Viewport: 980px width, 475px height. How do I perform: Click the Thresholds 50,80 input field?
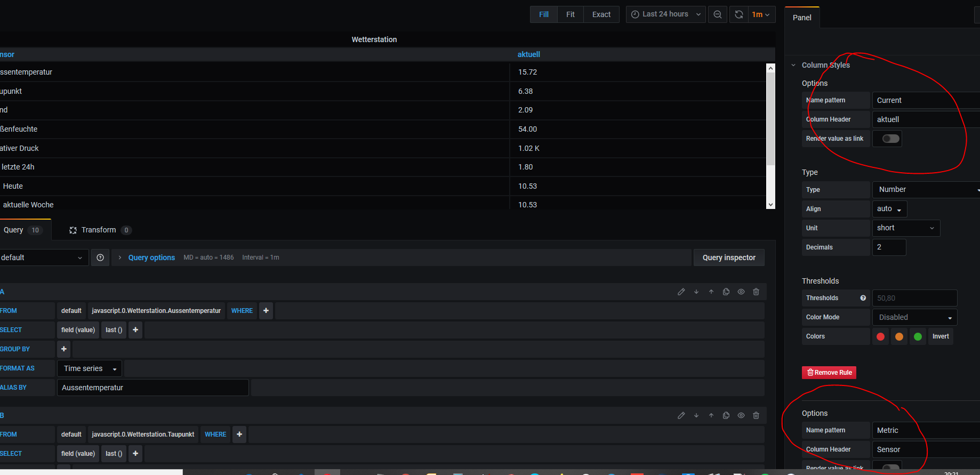point(914,298)
